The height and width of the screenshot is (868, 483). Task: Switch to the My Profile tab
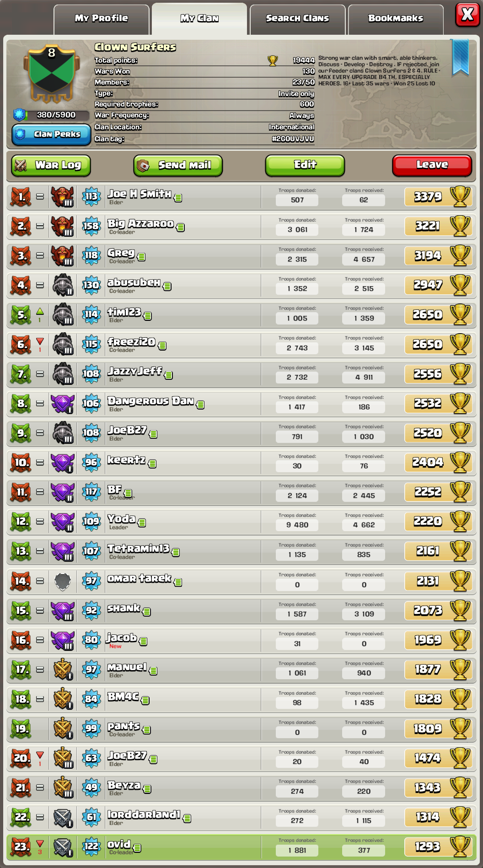102,19
